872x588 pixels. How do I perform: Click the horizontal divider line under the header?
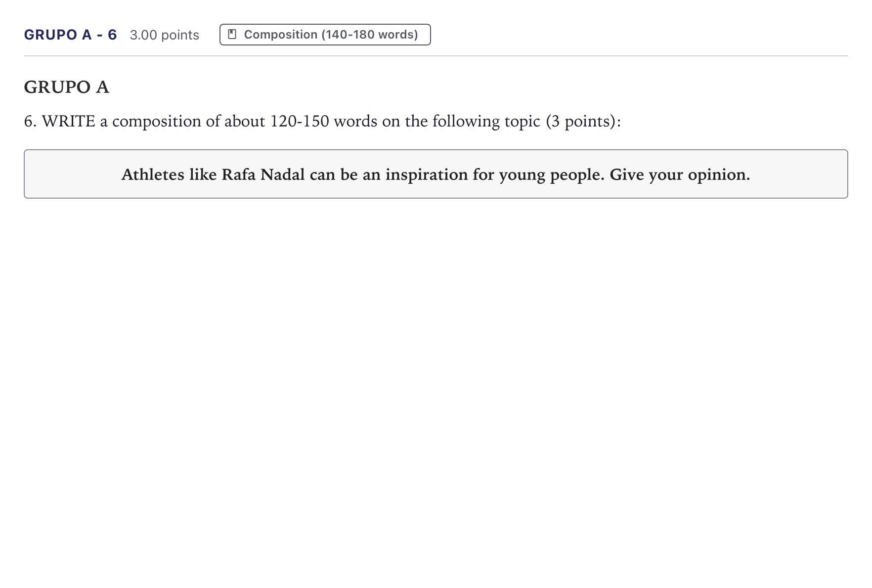[436, 56]
